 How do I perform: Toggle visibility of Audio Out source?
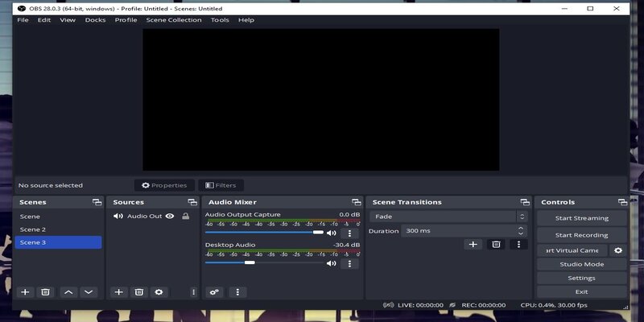pos(170,216)
